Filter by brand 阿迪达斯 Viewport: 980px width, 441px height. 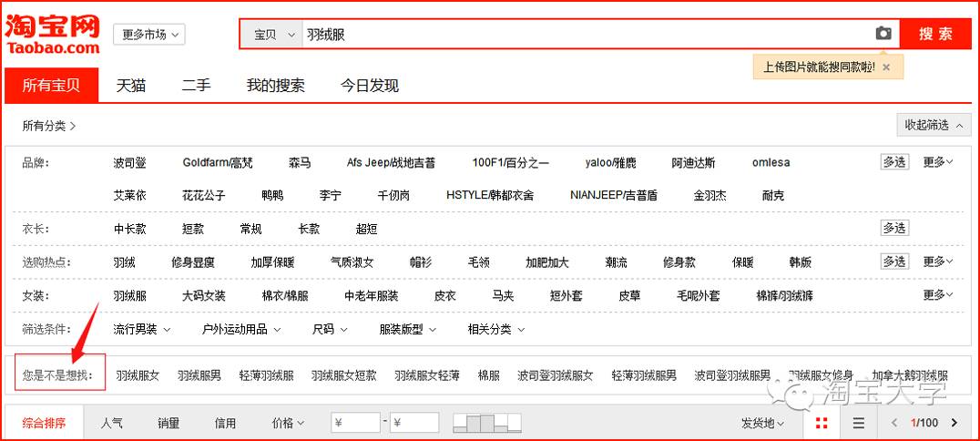[x=694, y=162]
